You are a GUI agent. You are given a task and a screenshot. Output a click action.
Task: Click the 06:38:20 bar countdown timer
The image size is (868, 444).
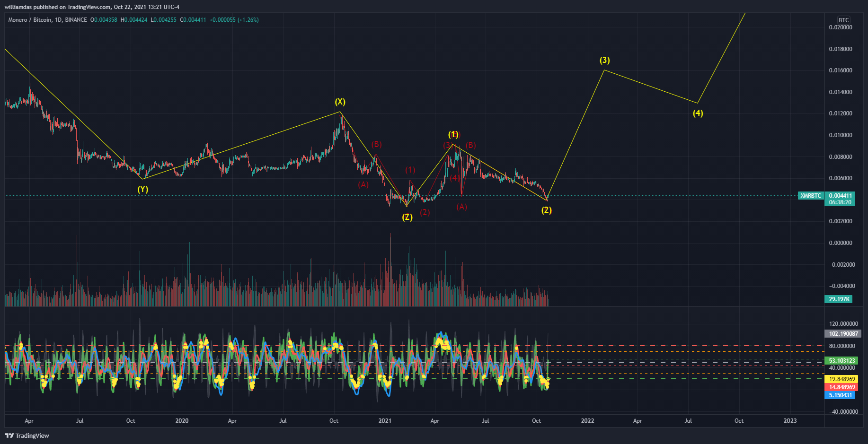(x=841, y=202)
